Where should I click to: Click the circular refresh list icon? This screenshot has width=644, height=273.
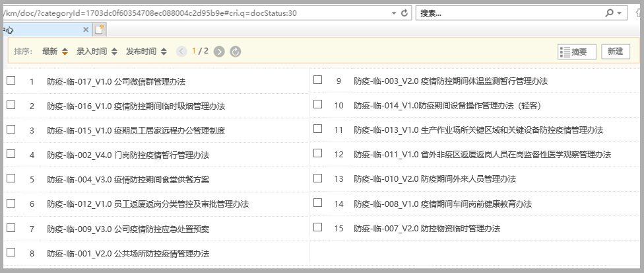coord(235,52)
